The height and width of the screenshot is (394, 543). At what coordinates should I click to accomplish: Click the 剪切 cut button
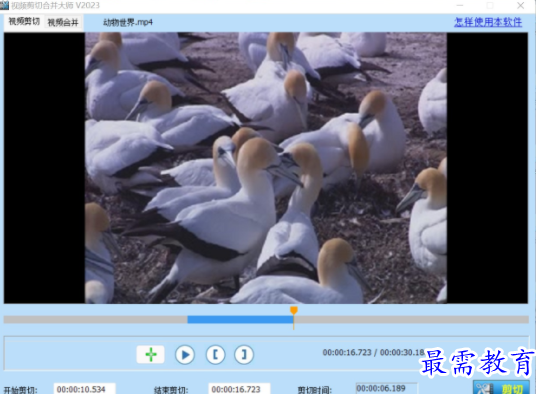pyautogui.click(x=501, y=388)
